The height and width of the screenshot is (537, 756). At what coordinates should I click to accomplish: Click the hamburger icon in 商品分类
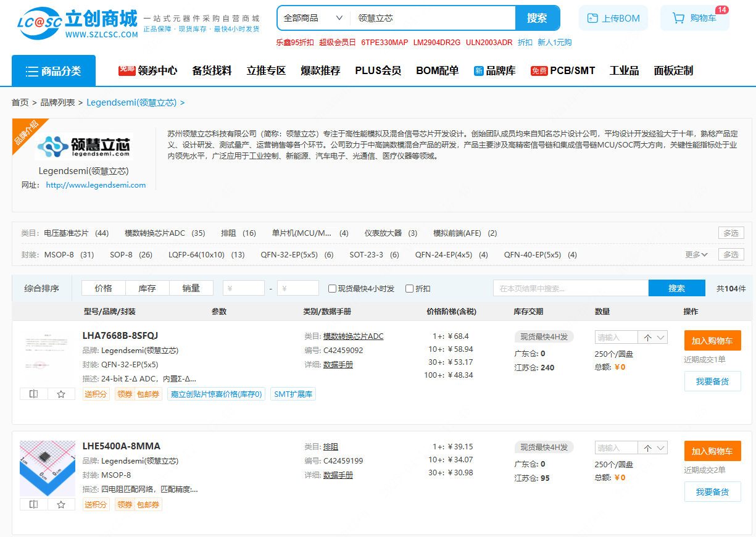(31, 71)
